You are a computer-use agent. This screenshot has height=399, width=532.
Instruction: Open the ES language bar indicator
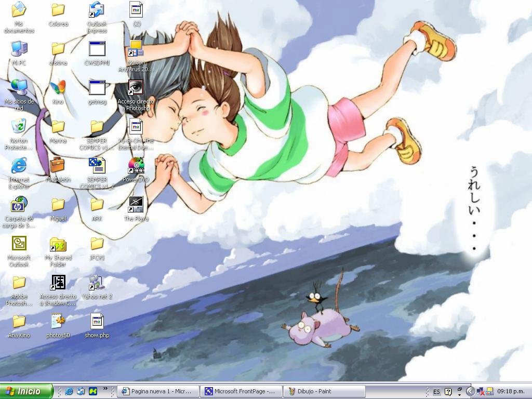click(x=436, y=392)
